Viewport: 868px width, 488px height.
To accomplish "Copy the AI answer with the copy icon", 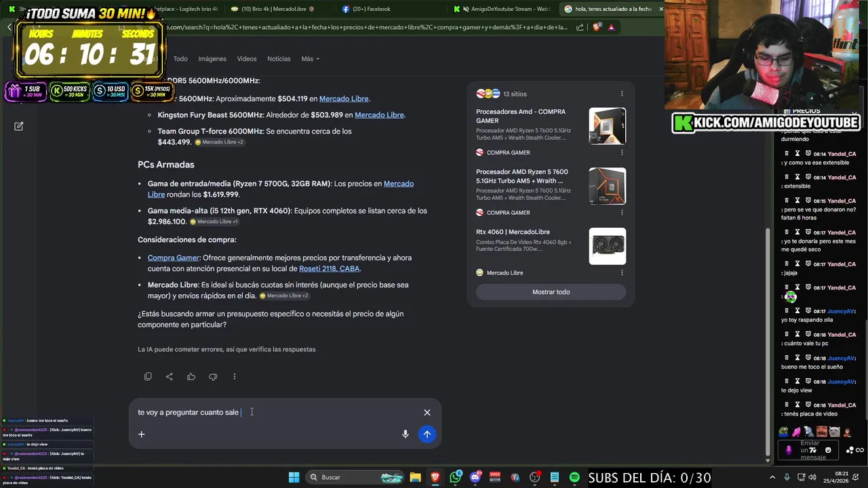I will click(x=148, y=377).
